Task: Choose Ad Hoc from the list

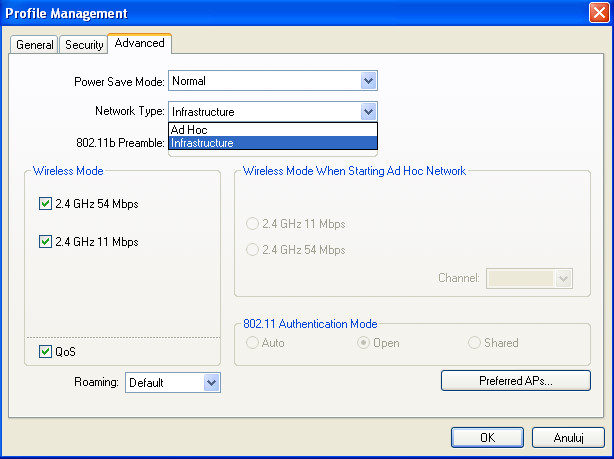Action: 273,130
